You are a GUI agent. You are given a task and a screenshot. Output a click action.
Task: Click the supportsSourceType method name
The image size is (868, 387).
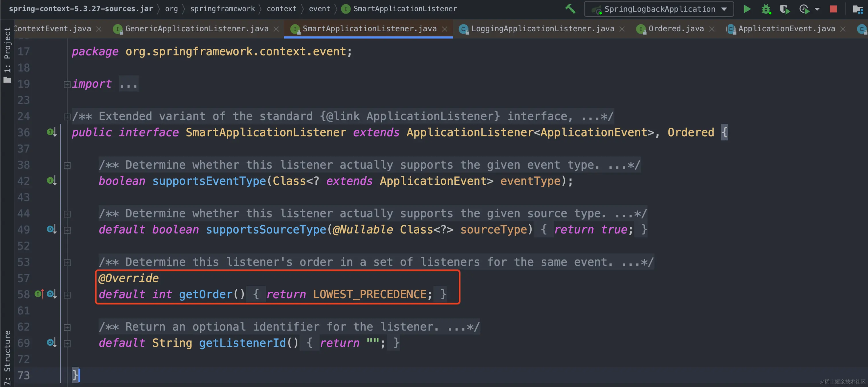pyautogui.click(x=266, y=230)
